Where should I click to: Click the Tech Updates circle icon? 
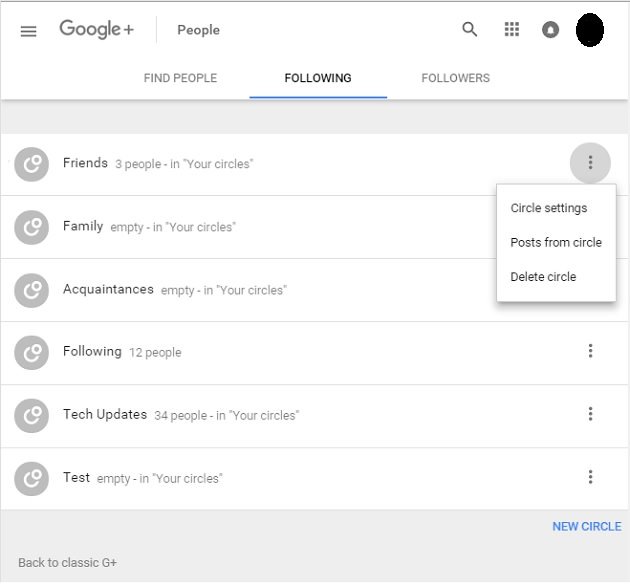click(x=31, y=416)
